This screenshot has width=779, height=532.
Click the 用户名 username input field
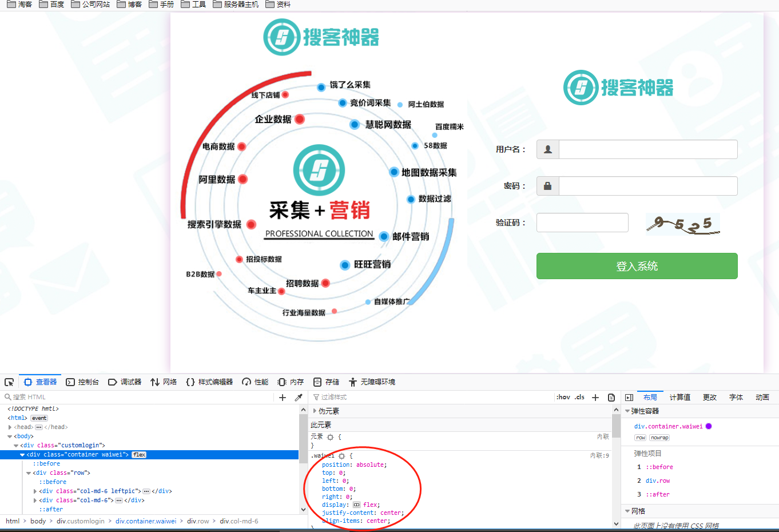(x=648, y=149)
